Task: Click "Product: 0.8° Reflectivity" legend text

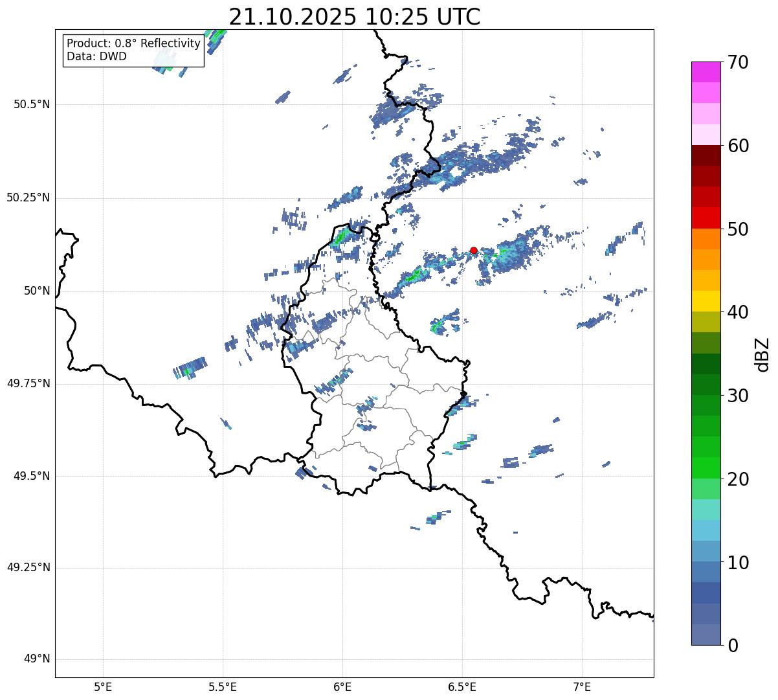Action: click(134, 43)
